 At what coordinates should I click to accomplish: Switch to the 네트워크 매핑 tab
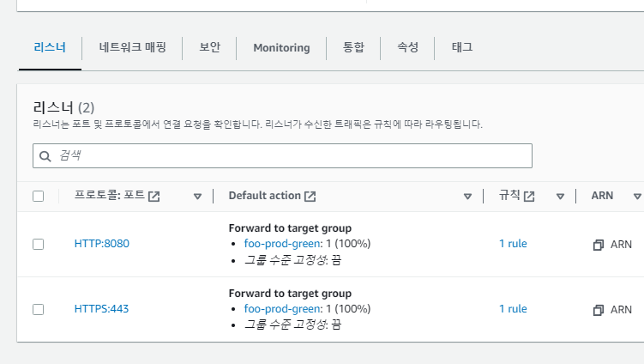point(132,47)
